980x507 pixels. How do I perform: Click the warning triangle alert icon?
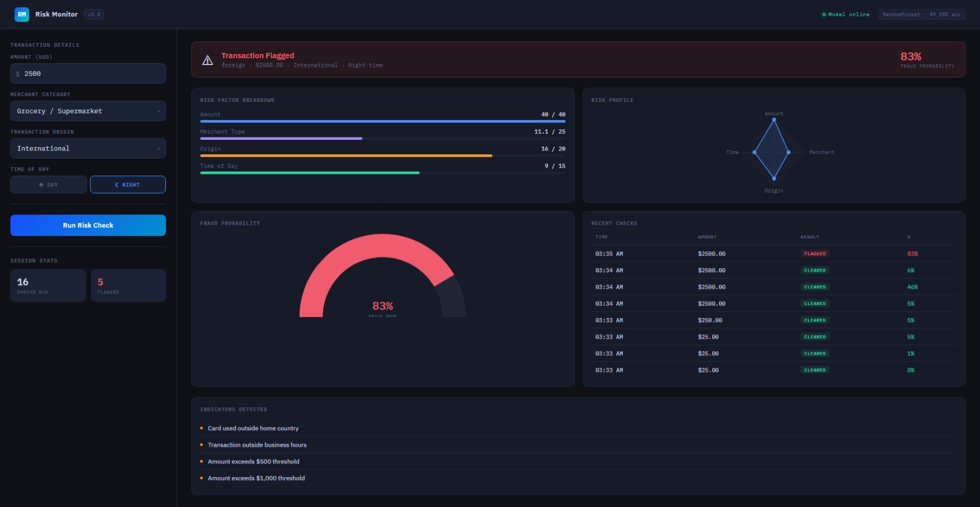(208, 60)
